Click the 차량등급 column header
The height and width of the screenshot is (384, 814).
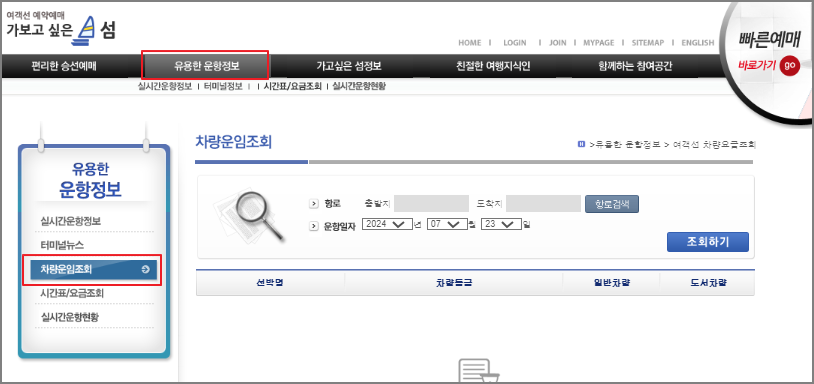pos(454,283)
